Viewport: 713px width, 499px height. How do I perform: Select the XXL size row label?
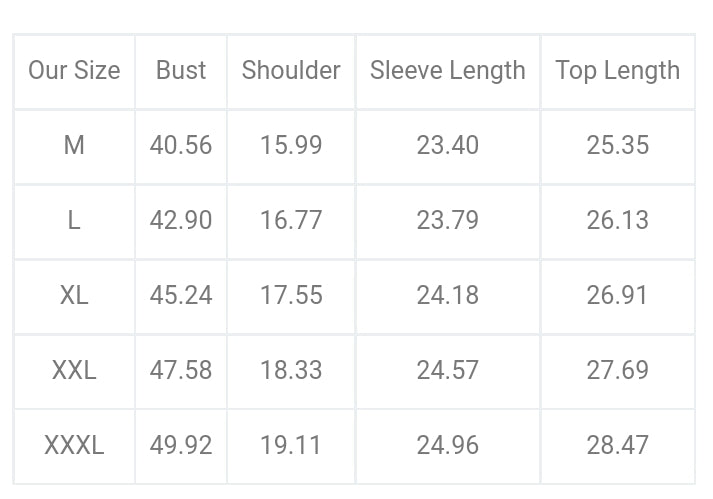tap(74, 371)
